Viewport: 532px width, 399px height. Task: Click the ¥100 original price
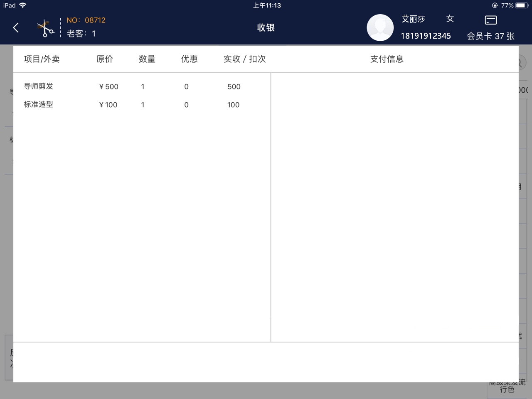(x=108, y=105)
